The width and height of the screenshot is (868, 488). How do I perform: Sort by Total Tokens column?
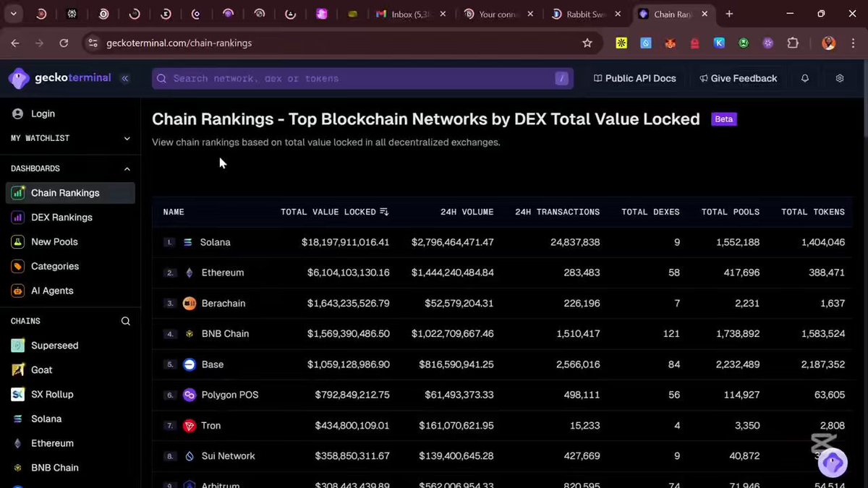[x=812, y=212]
